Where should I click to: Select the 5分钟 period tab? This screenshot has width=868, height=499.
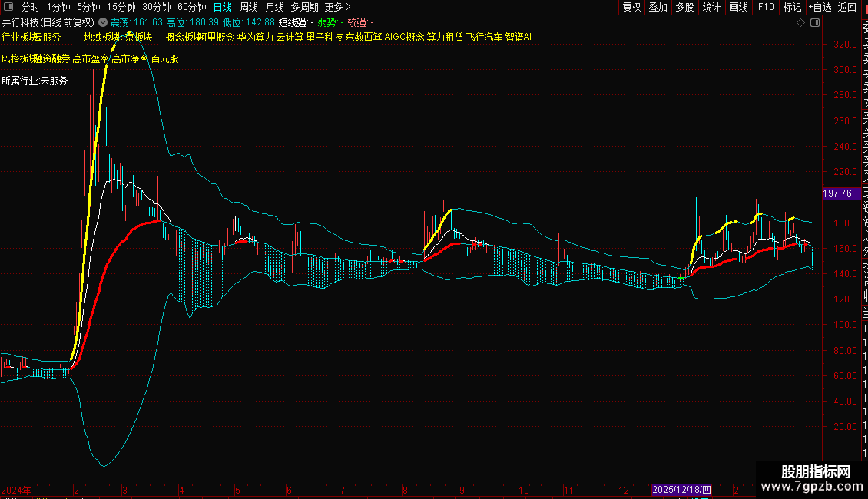point(88,7)
